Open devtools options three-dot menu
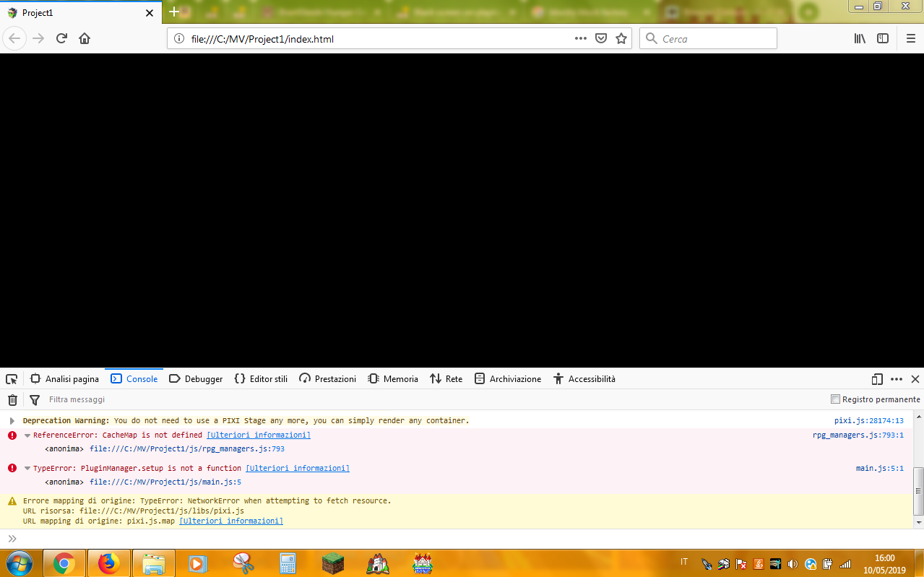 (897, 379)
